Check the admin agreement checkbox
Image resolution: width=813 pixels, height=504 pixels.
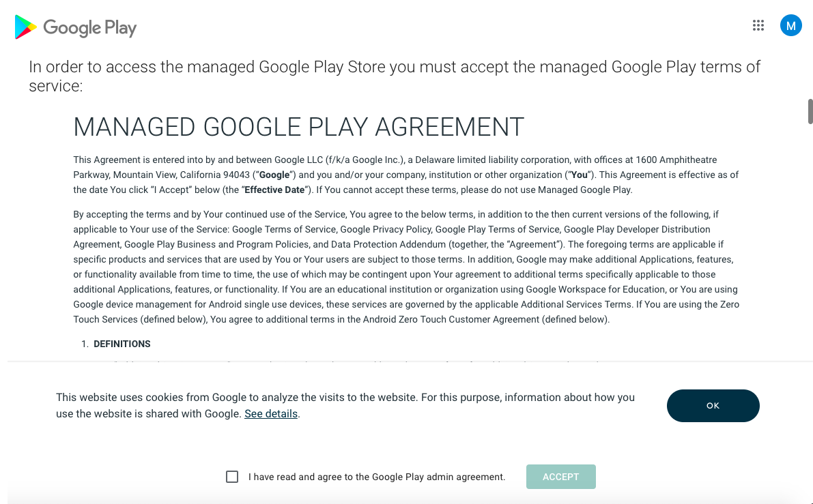pyautogui.click(x=232, y=477)
